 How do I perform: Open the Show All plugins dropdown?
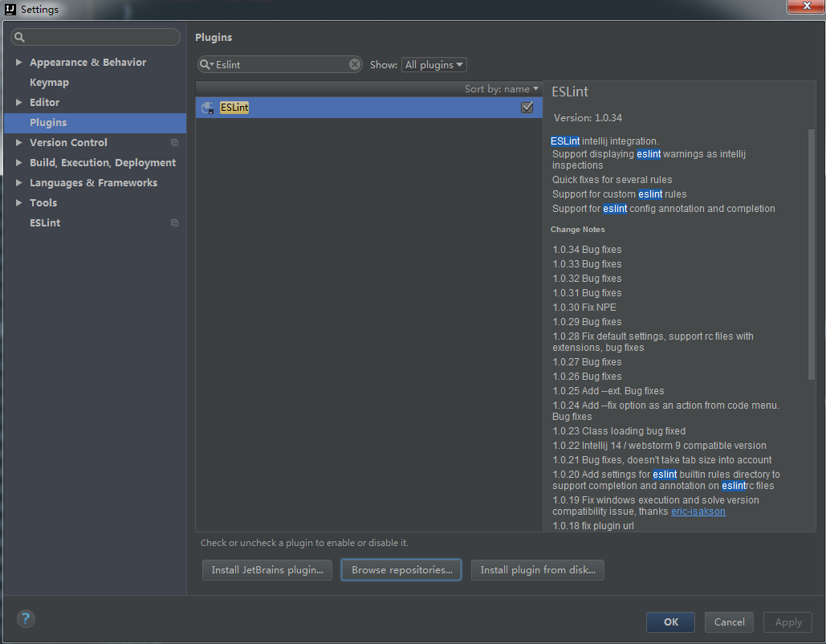(434, 65)
